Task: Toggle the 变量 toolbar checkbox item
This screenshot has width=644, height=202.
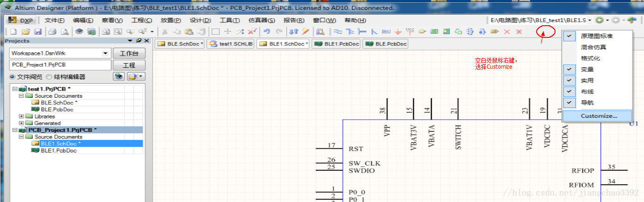Action: tap(587, 69)
